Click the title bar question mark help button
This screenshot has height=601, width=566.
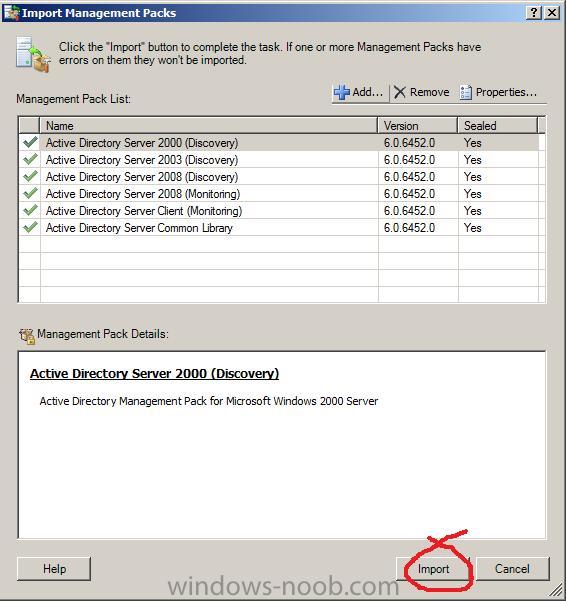pyautogui.click(x=533, y=13)
